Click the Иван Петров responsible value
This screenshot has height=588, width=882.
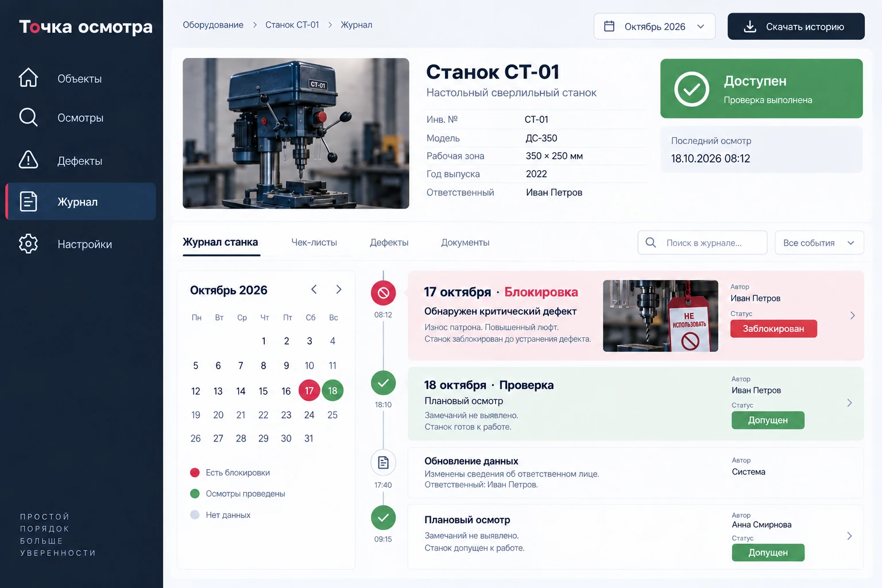(554, 192)
